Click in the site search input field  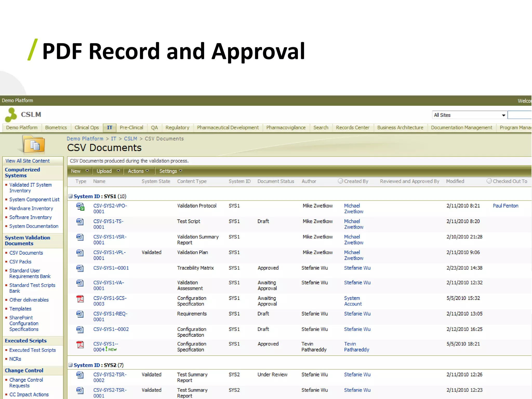point(520,115)
